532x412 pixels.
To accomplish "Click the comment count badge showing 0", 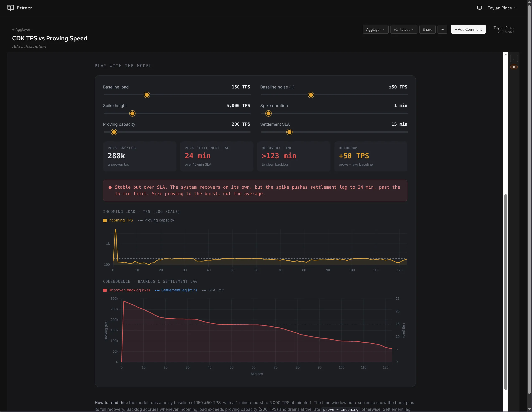I will tap(514, 67).
